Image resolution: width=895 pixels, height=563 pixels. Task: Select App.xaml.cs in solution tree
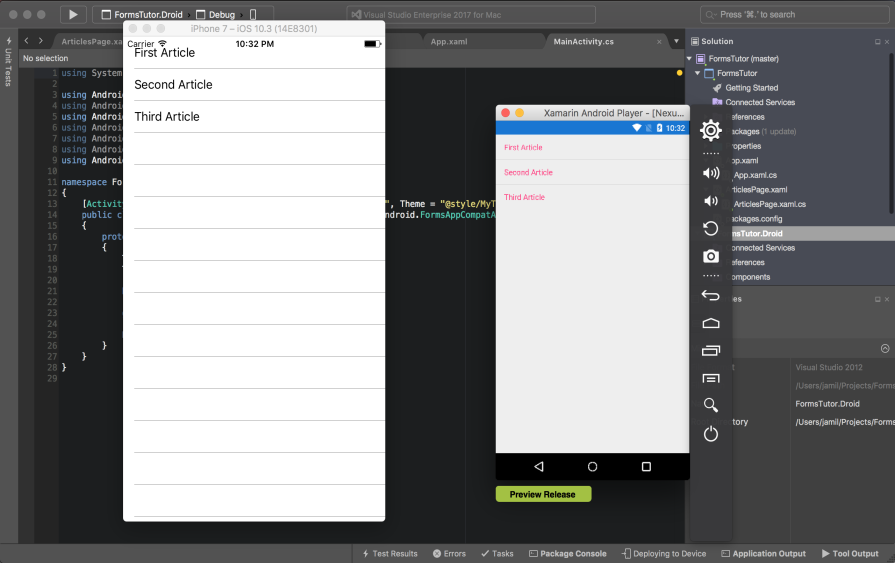755,175
